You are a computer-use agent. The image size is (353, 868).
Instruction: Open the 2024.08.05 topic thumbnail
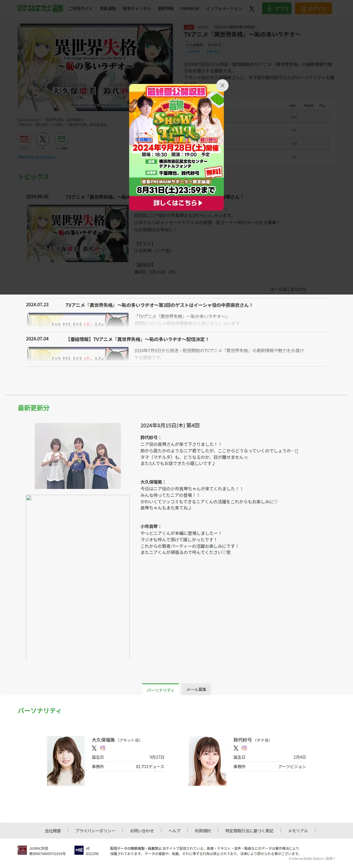point(78,233)
